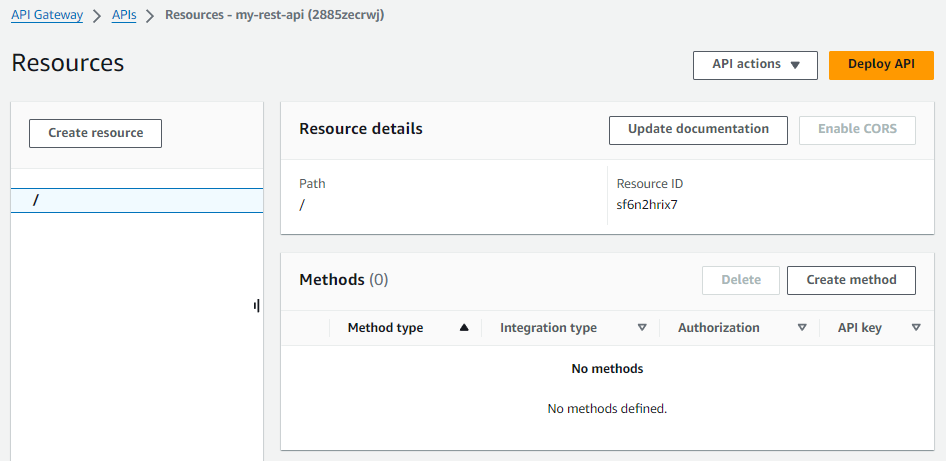Click the API key column header
Image resolution: width=946 pixels, height=461 pixels.
[x=860, y=328]
